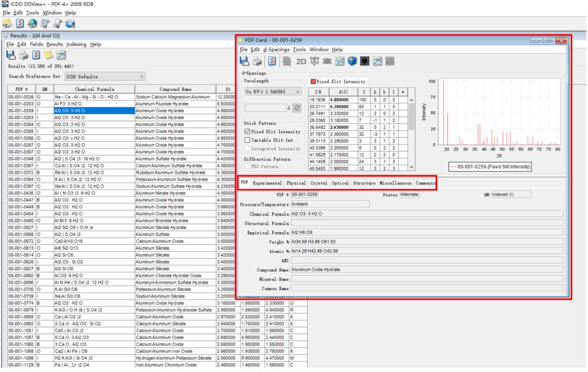Open the checklist preferences icon in Results toolbar
The width and height of the screenshot is (588, 372).
click(36, 55)
